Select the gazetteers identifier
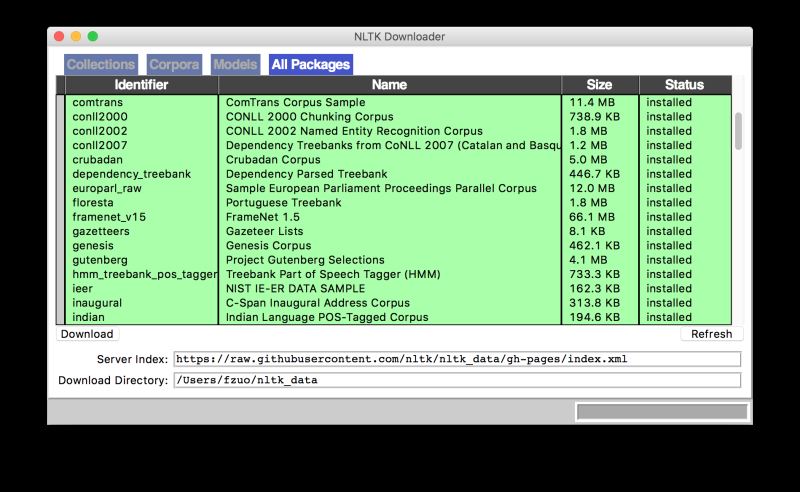Image resolution: width=800 pixels, height=492 pixels. 101,231
